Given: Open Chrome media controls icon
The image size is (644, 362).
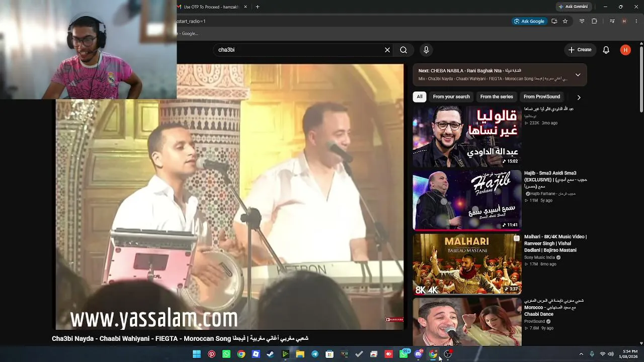Looking at the screenshot, I should pyautogui.click(x=612, y=21).
